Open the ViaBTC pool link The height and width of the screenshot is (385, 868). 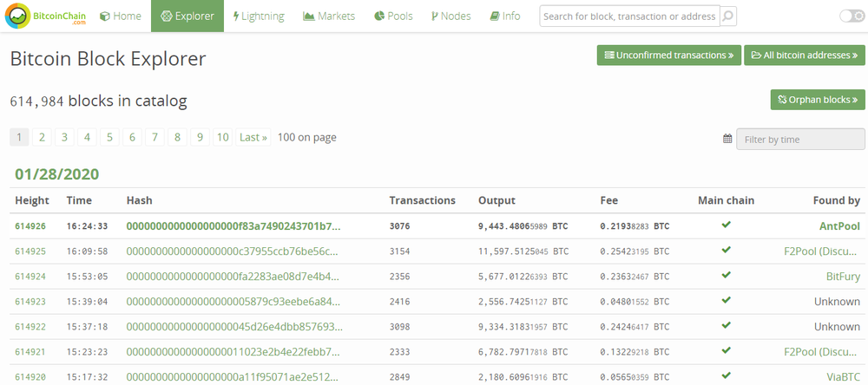843,377
